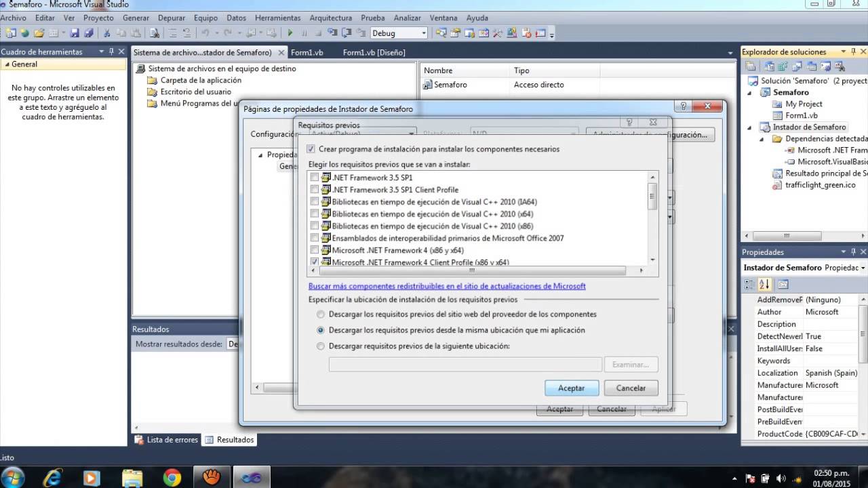This screenshot has width=868, height=488.
Task: Check Microsoft .NET Framework 4 (x86 y x64)
Action: [x=314, y=250]
